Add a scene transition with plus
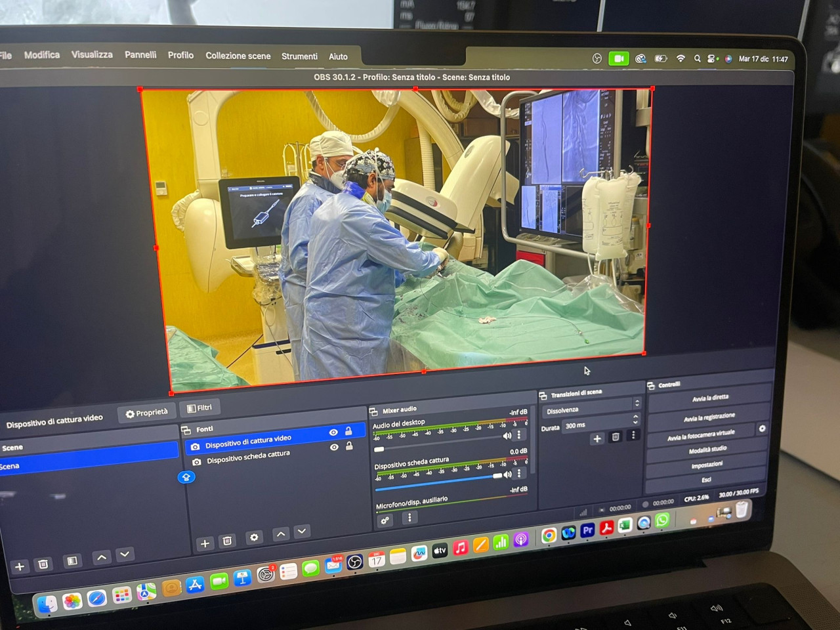840x630 pixels. coord(597,438)
